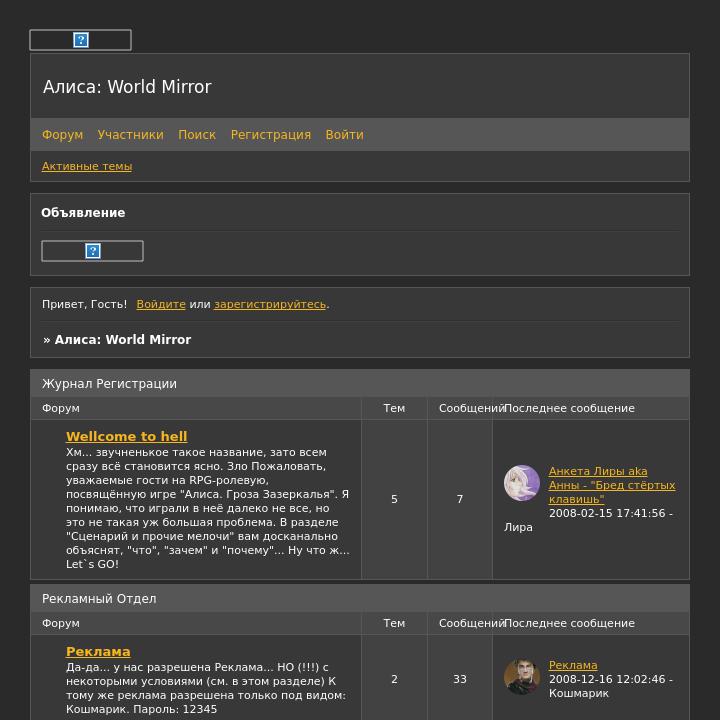Open the Реклама last post link
This screenshot has height=720, width=720.
pos(573,665)
